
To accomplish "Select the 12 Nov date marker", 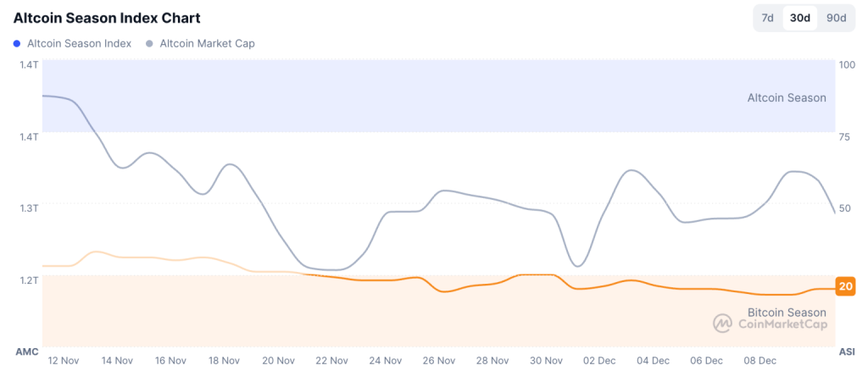I will 64,361.
